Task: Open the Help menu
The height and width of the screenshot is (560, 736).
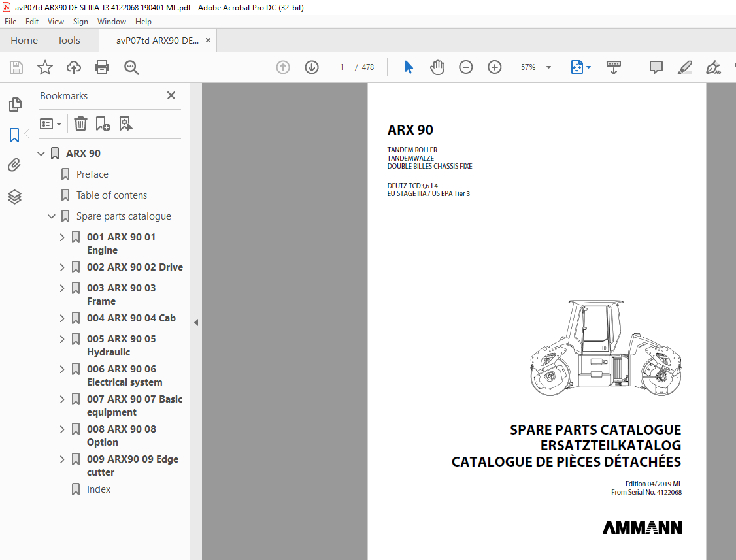Action: (x=143, y=22)
